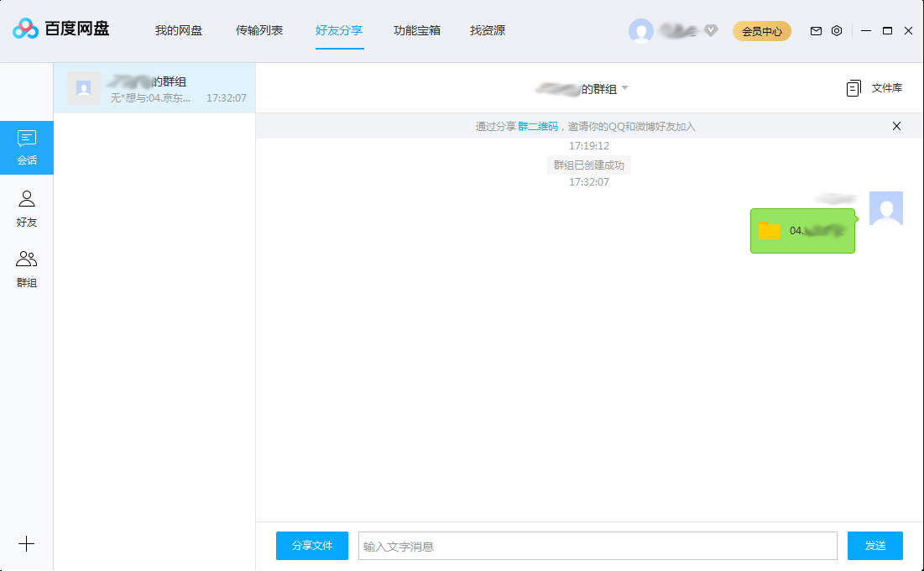This screenshot has height=571, width=924.
Task: Open the 功能宝箱 menu item
Action: point(416,30)
